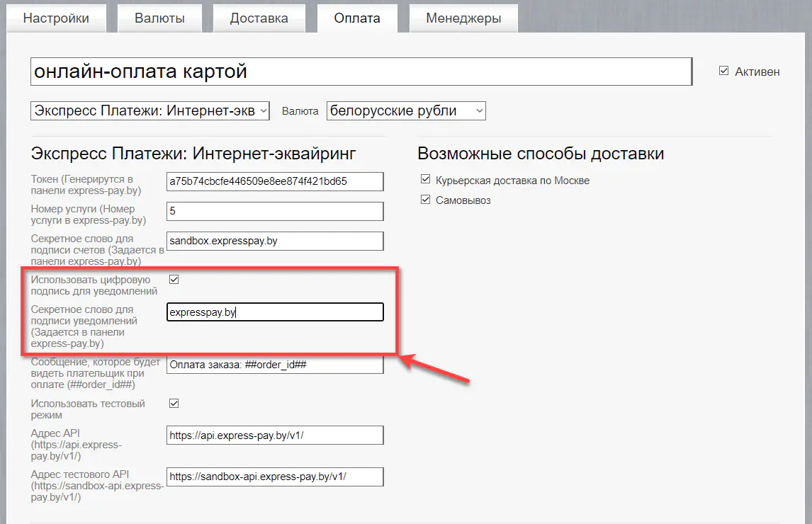Click the Номер услуги field containing 5

[x=274, y=211]
